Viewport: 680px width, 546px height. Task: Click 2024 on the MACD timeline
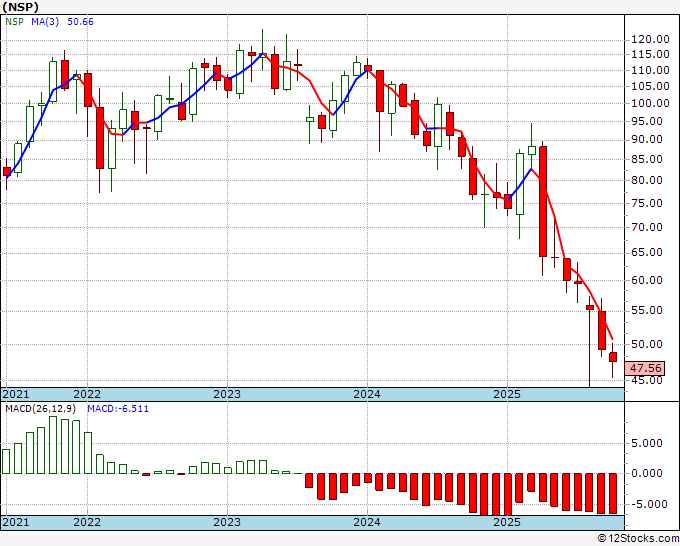point(367,522)
